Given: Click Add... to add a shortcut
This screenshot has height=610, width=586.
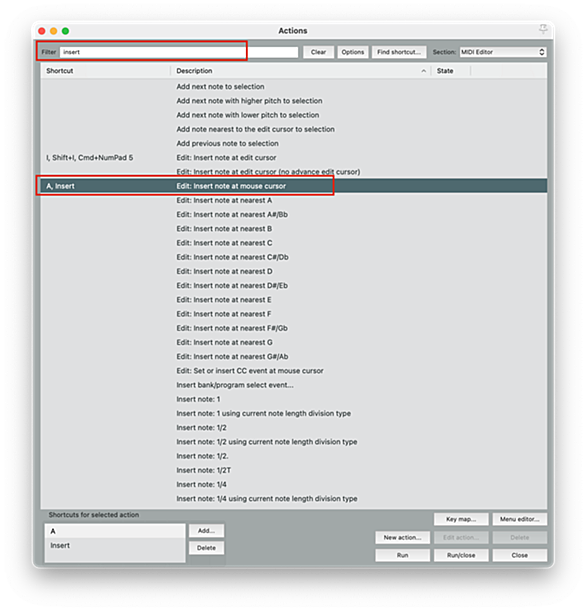Looking at the screenshot, I should (206, 531).
